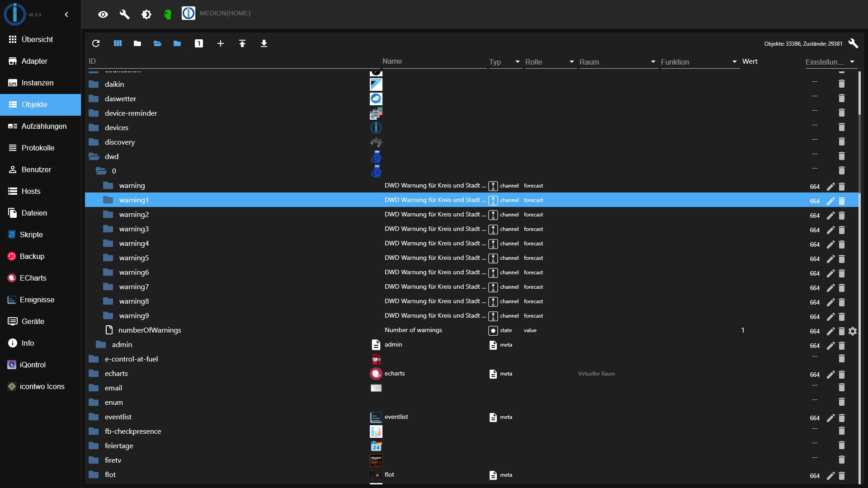Screen dimensions: 868x488
Task: Click the 664 permissions for numberOfWarnings
Action: 815,331
